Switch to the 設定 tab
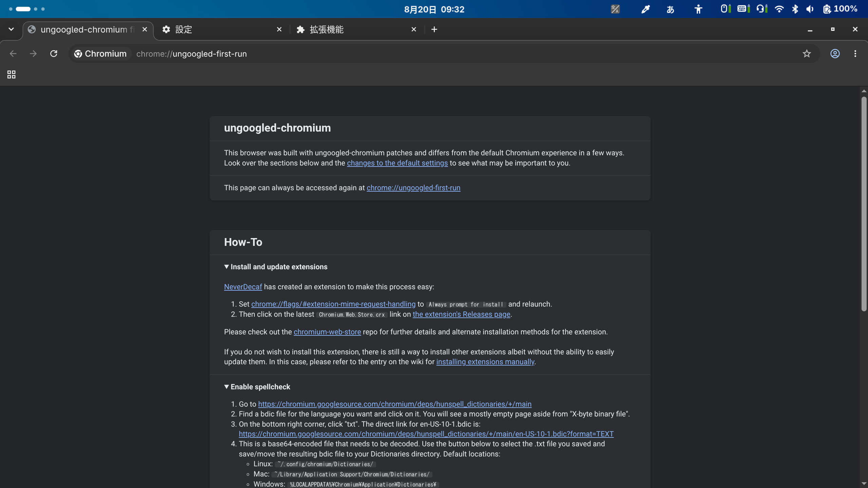This screenshot has height=488, width=868. (222, 30)
